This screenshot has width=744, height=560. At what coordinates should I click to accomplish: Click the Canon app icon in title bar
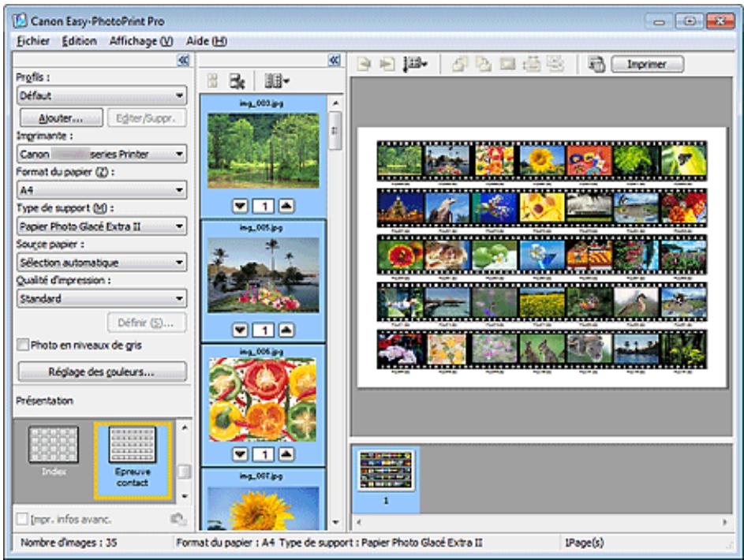pyautogui.click(x=20, y=21)
